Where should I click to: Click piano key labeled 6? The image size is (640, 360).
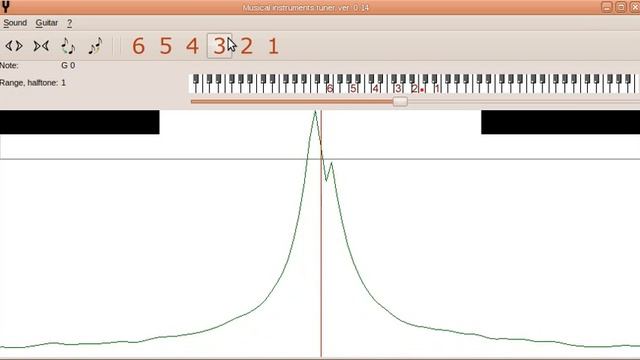[x=330, y=88]
